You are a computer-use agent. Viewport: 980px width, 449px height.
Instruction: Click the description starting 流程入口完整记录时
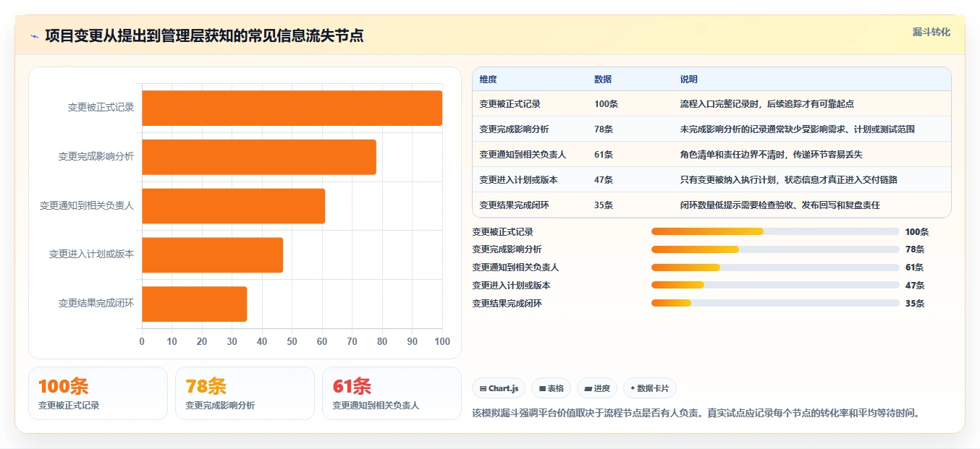(767, 104)
